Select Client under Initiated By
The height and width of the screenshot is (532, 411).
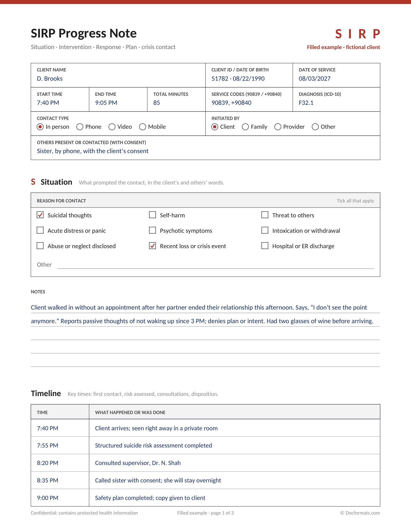click(x=215, y=127)
